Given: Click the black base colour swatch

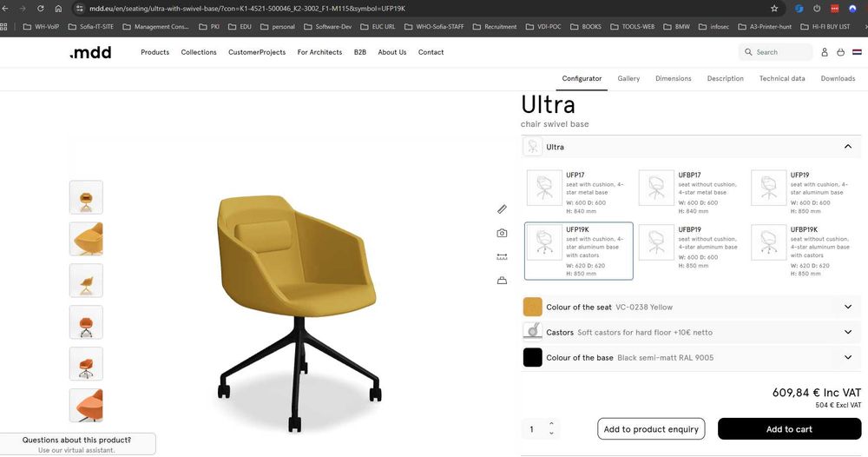Looking at the screenshot, I should point(533,357).
